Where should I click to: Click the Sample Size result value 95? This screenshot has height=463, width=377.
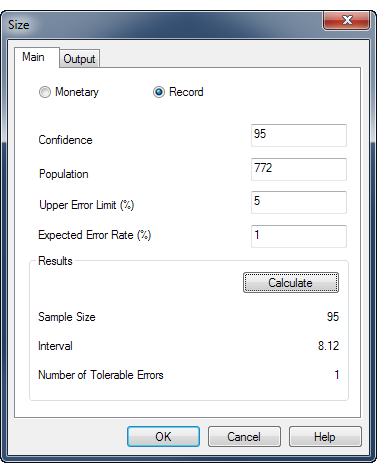pos(333,317)
